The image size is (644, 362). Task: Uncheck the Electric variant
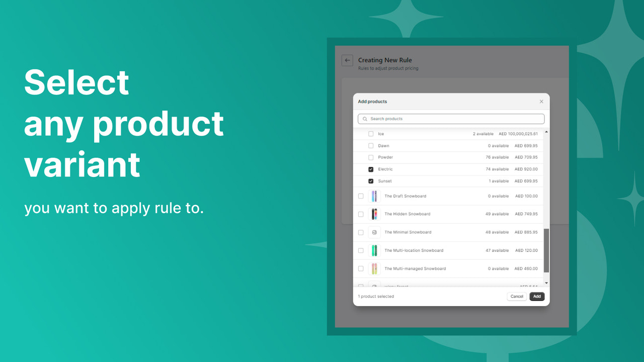click(x=371, y=169)
